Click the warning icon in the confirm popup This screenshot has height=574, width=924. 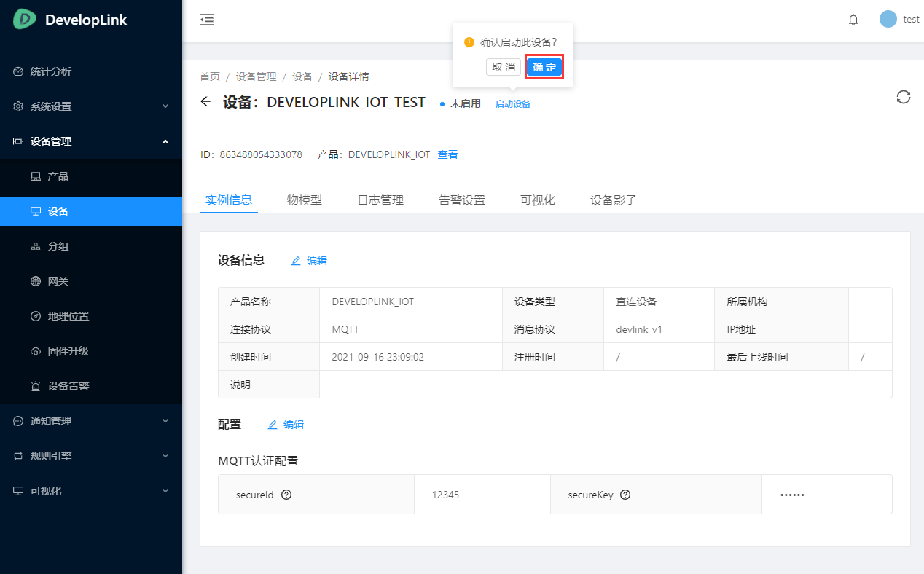(x=469, y=42)
